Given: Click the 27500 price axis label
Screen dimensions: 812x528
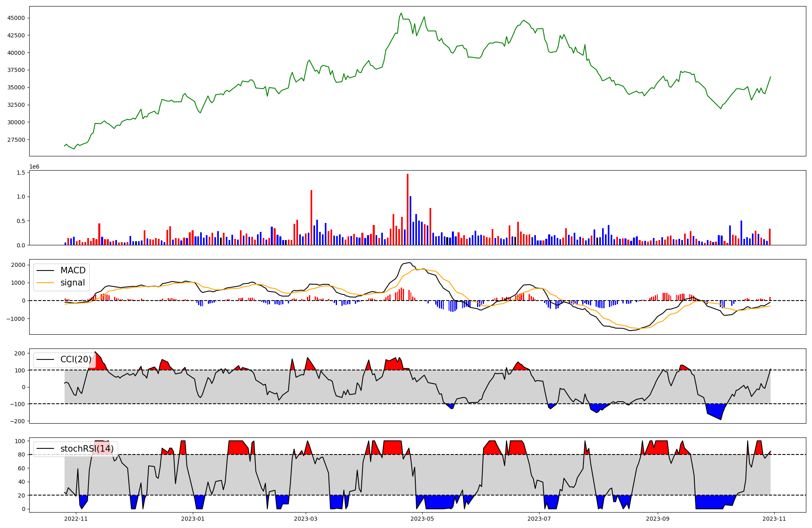Looking at the screenshot, I should (16, 140).
